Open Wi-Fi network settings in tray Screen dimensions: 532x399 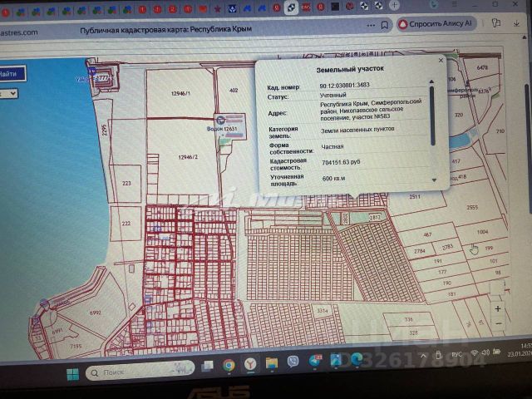pyautogui.click(x=475, y=353)
